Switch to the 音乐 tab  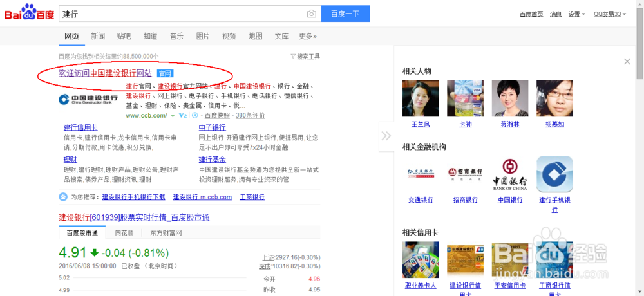click(176, 36)
